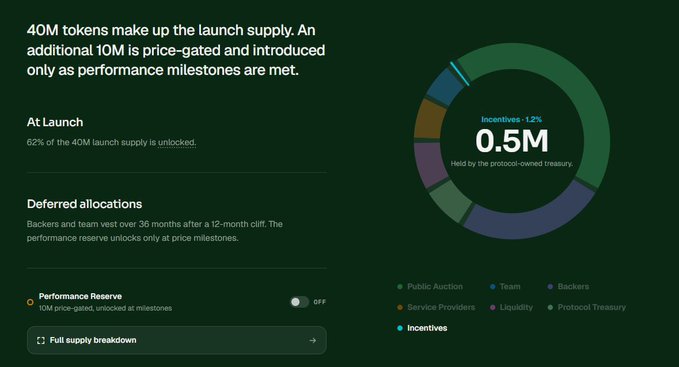This screenshot has height=367, width=679.
Task: Click the 'Incentives · 1.2%' chart label
Action: coord(511,119)
